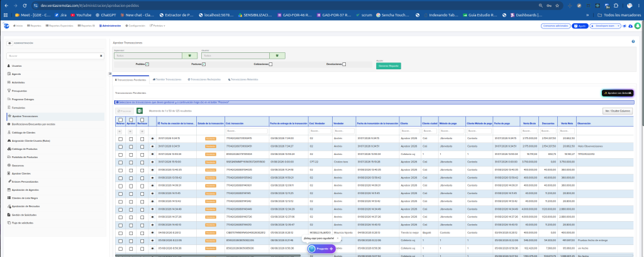
Task: Clear the sidebar search with X
Action: [101, 55]
